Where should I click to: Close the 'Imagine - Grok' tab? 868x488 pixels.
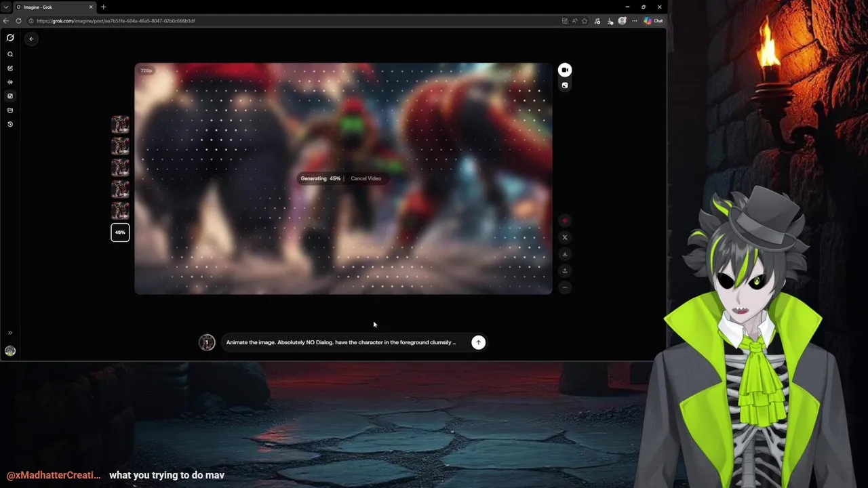[91, 7]
